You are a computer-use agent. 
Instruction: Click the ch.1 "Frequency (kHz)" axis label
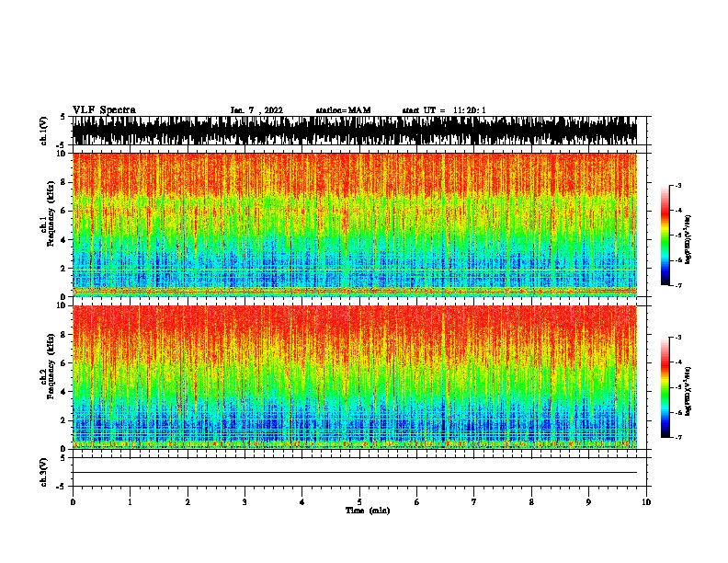tap(51, 213)
